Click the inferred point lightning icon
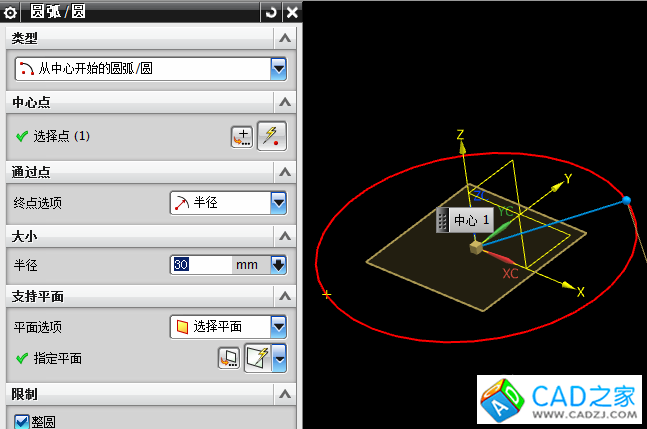Image resolution: width=647 pixels, height=429 pixels. pos(271,136)
